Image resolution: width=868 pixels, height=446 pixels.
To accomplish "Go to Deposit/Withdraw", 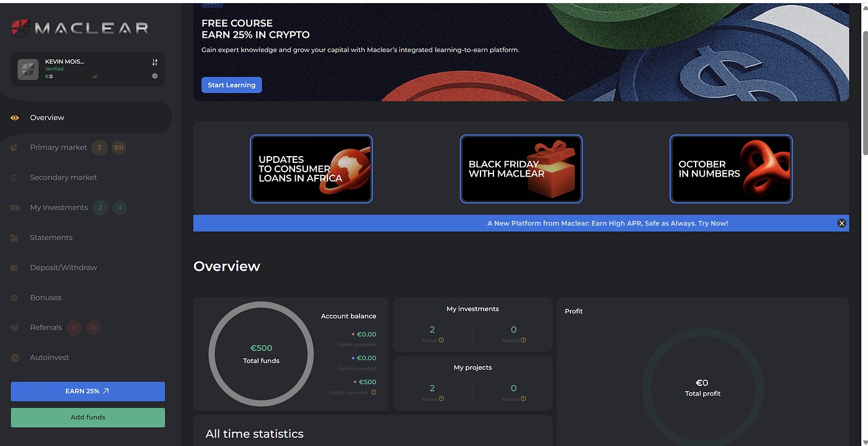I will coord(63,268).
